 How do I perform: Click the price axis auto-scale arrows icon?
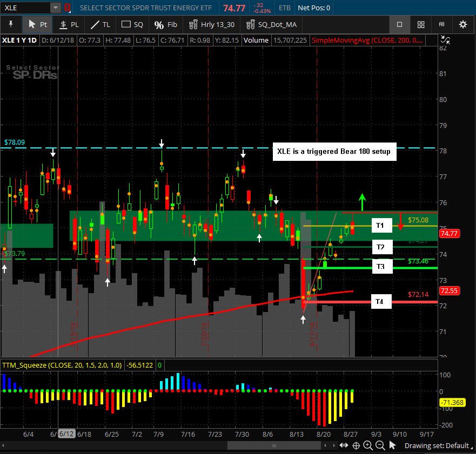point(445,40)
